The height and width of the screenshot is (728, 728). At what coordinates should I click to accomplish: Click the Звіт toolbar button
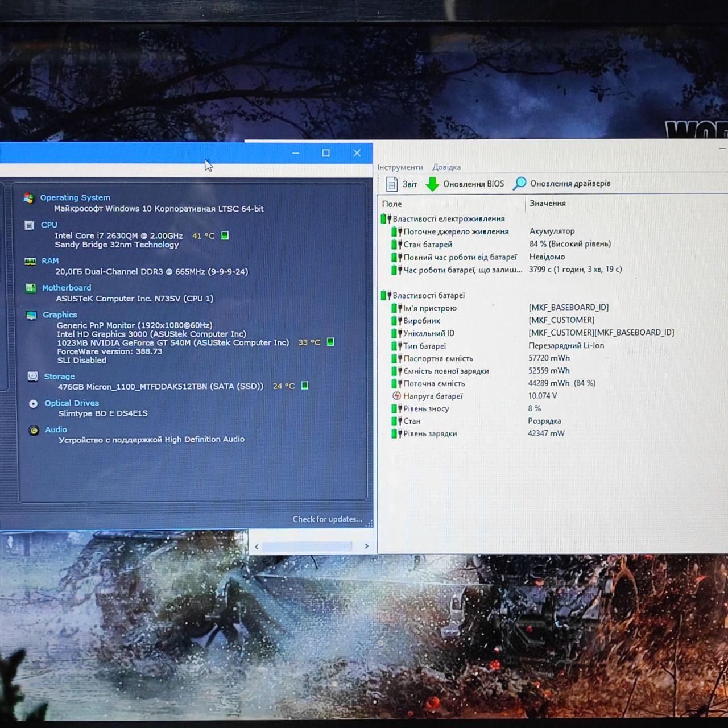(402, 184)
